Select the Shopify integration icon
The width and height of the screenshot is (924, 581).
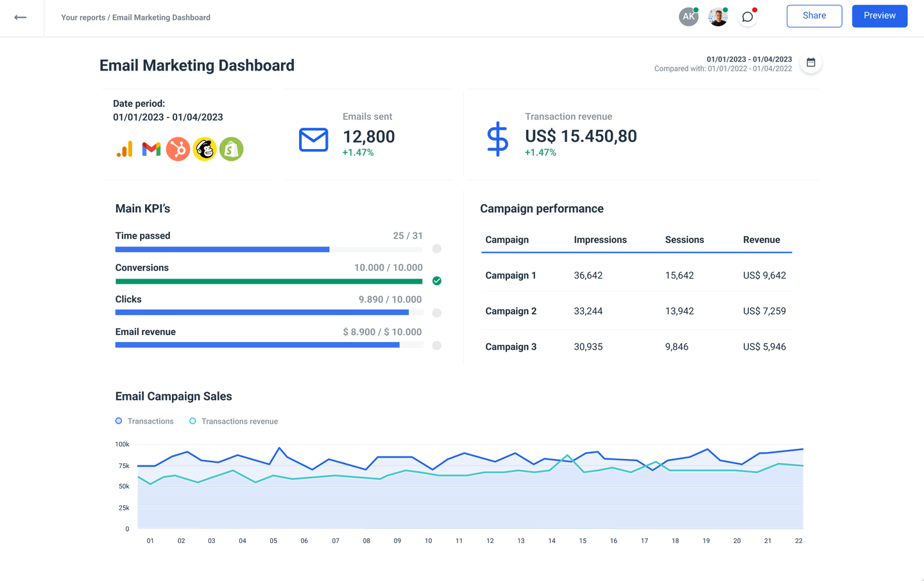[x=231, y=148]
